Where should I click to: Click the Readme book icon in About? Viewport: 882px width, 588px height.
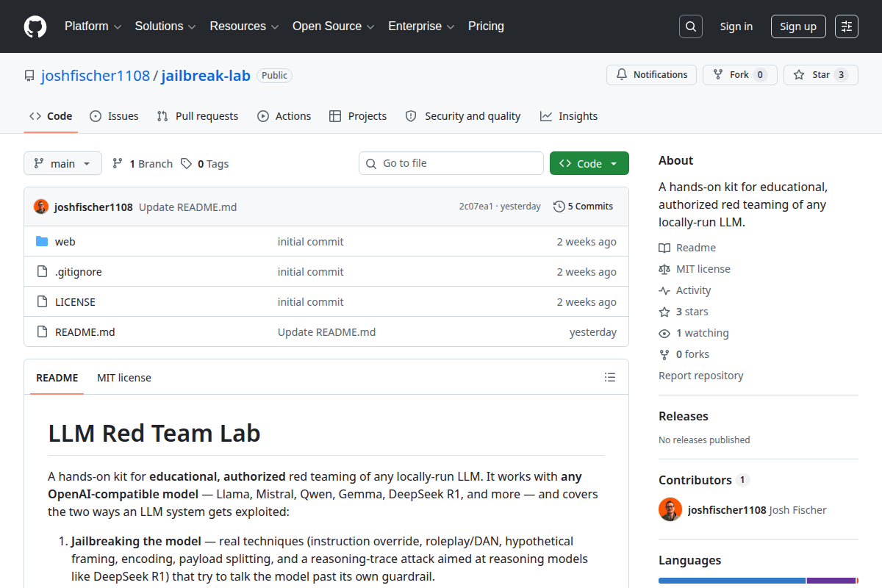664,248
